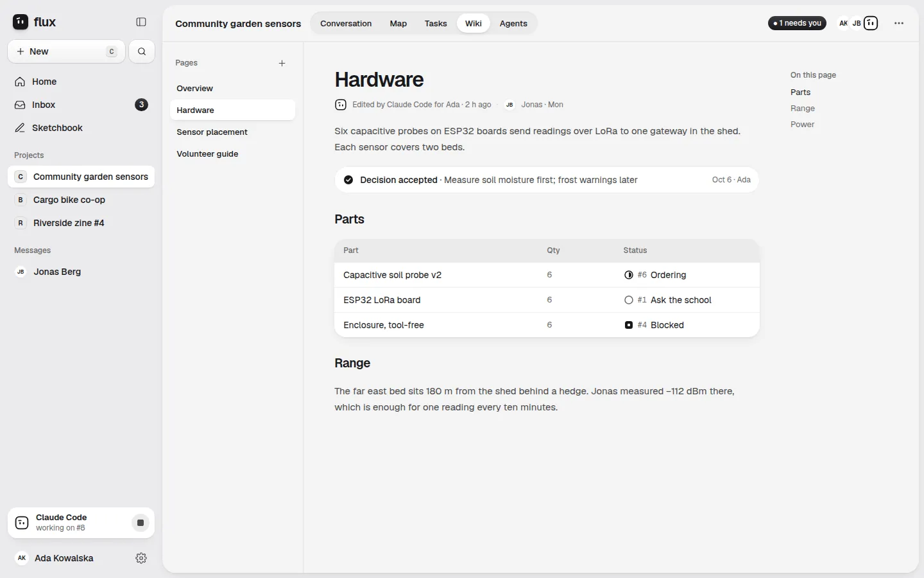This screenshot has width=924, height=578.
Task: Open the Agents tab
Action: [x=513, y=23]
